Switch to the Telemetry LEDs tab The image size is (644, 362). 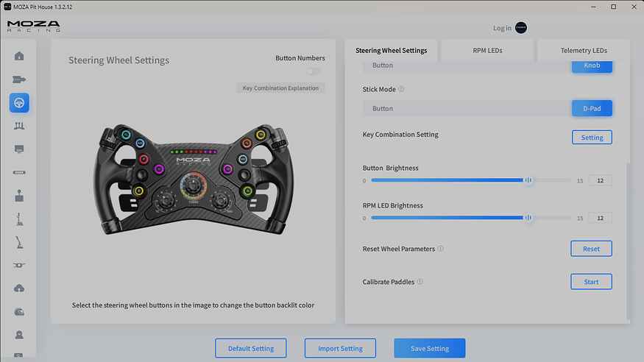coord(584,50)
